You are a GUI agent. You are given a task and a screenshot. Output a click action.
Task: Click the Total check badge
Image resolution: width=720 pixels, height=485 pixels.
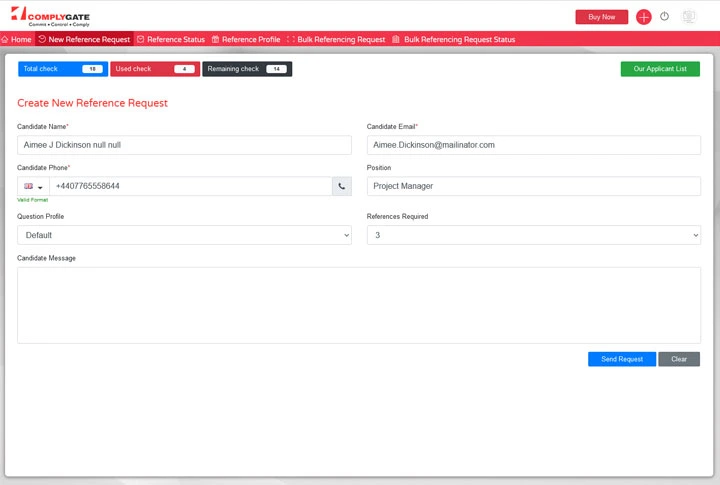(63, 69)
